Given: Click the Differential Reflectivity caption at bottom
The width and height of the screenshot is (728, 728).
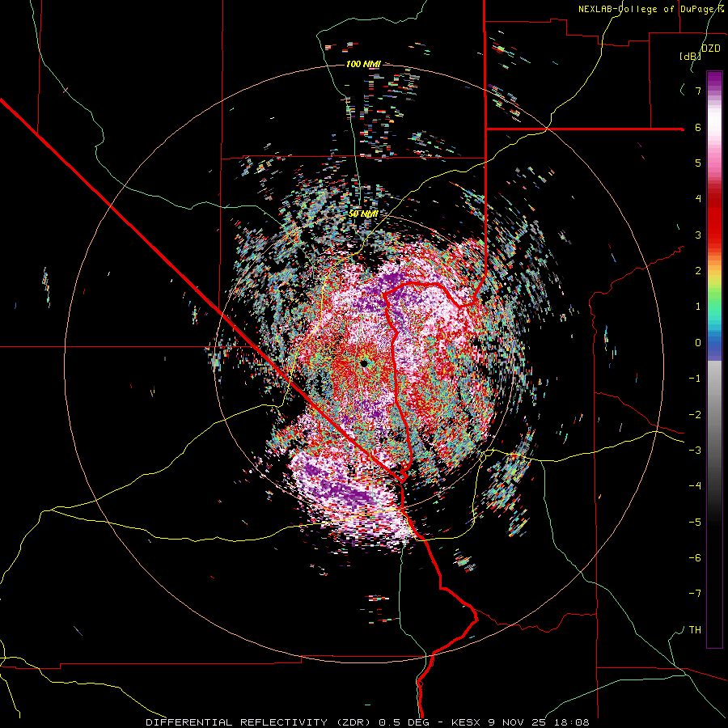Looking at the screenshot, I should 367,722.
